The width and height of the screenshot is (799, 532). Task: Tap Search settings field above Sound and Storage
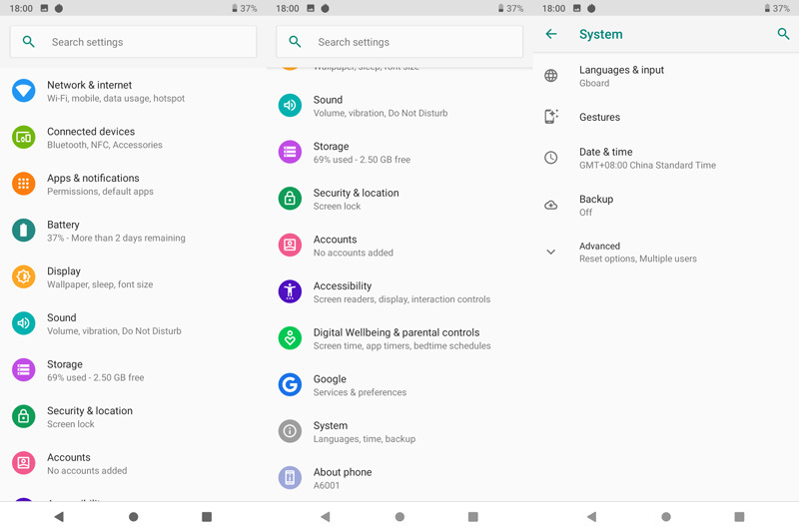click(399, 42)
